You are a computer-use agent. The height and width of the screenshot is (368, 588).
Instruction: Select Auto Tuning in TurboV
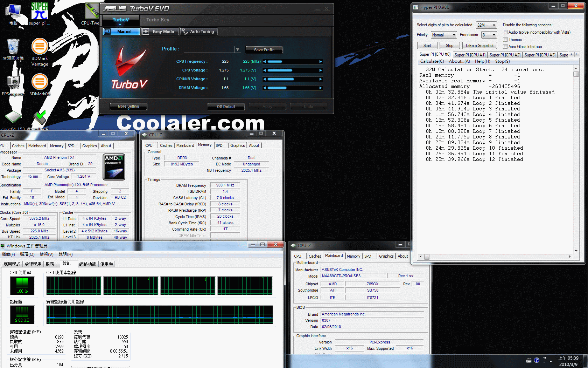(199, 32)
